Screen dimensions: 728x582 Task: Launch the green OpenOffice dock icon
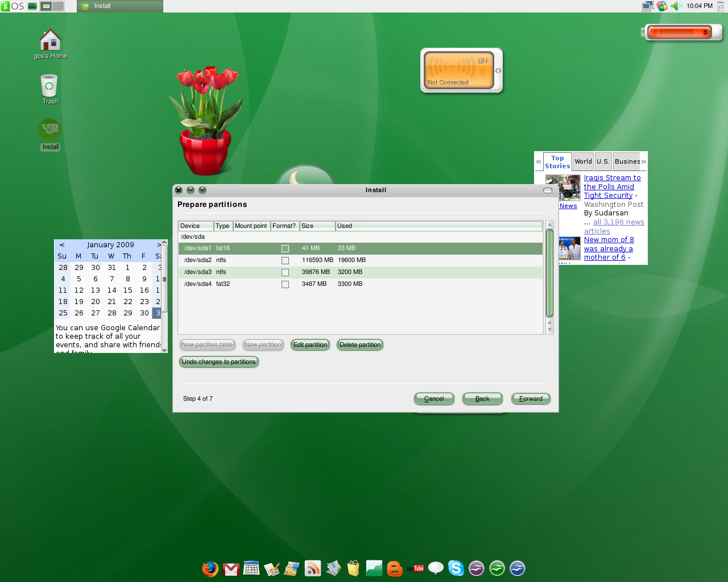[497, 568]
